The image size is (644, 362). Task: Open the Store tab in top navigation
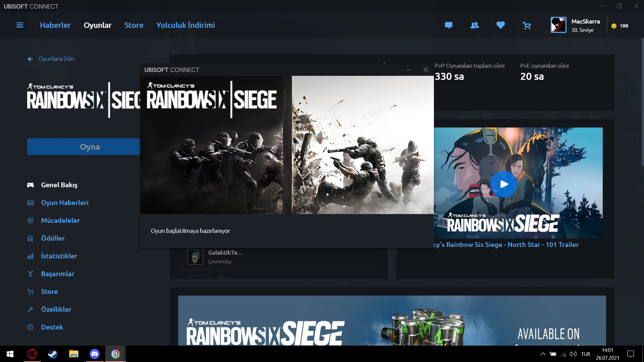(x=134, y=25)
